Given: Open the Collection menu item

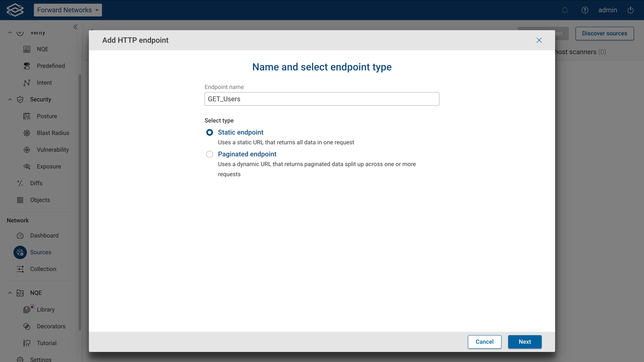Looking at the screenshot, I should (x=43, y=269).
